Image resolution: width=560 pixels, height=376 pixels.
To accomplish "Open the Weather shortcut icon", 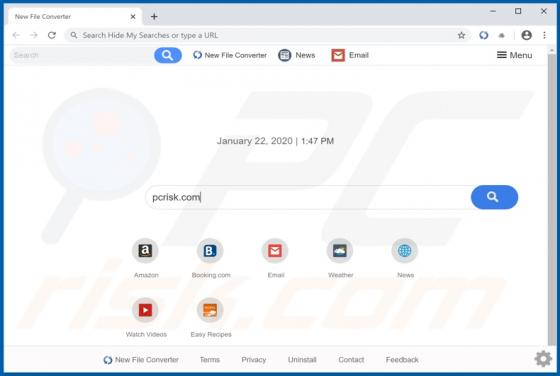I will pos(340,251).
